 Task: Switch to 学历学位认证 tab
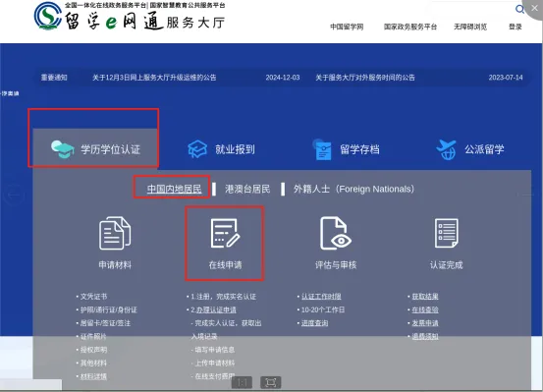click(x=95, y=149)
